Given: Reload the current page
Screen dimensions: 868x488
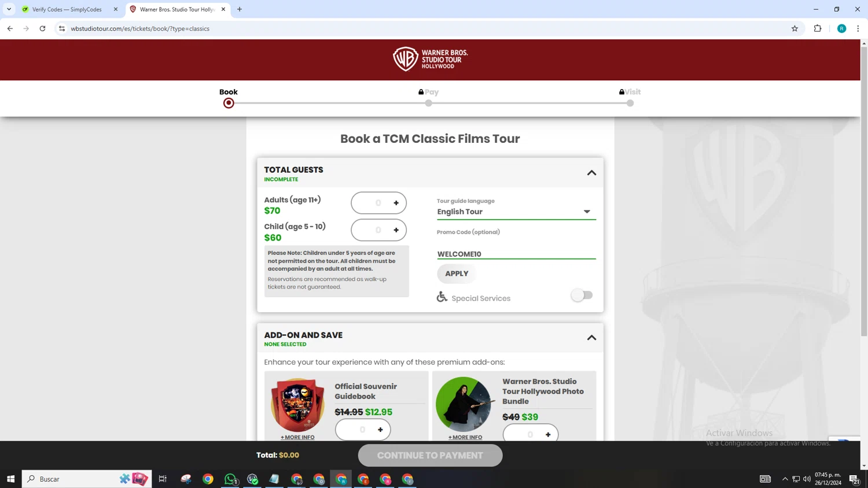Looking at the screenshot, I should pos(42,28).
